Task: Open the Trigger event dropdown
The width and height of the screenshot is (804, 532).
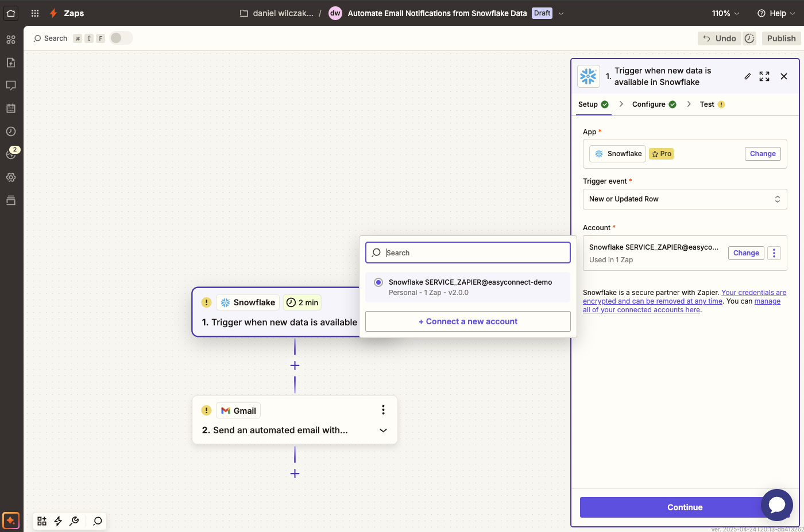Action: [685, 199]
